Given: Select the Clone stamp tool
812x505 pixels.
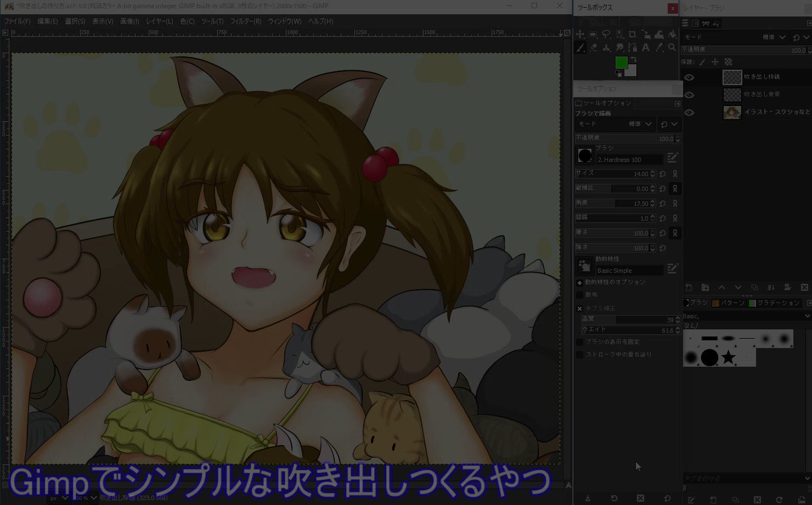Looking at the screenshot, I should pyautogui.click(x=606, y=48).
